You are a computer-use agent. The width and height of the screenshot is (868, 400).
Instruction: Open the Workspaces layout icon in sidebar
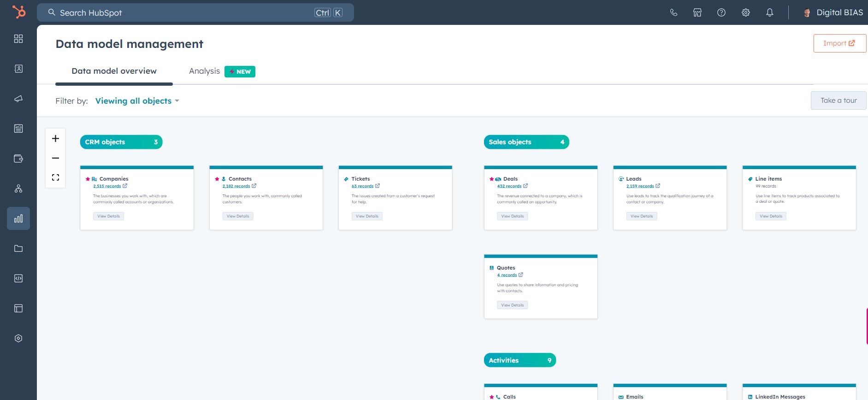point(18,308)
